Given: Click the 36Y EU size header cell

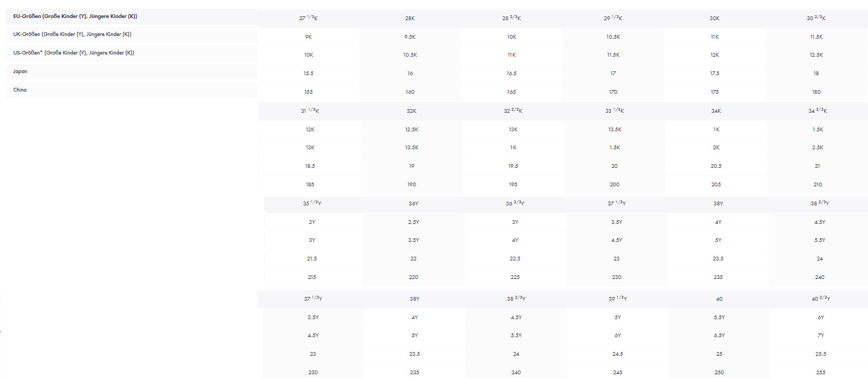Looking at the screenshot, I should [x=414, y=204].
